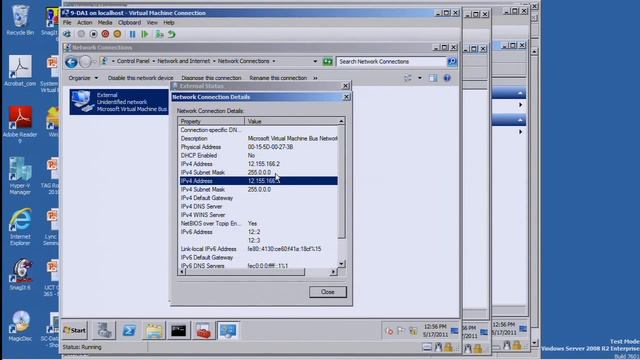This screenshot has width=640, height=360.
Task: Select the DHCP Enabled row
Action: click(258, 156)
